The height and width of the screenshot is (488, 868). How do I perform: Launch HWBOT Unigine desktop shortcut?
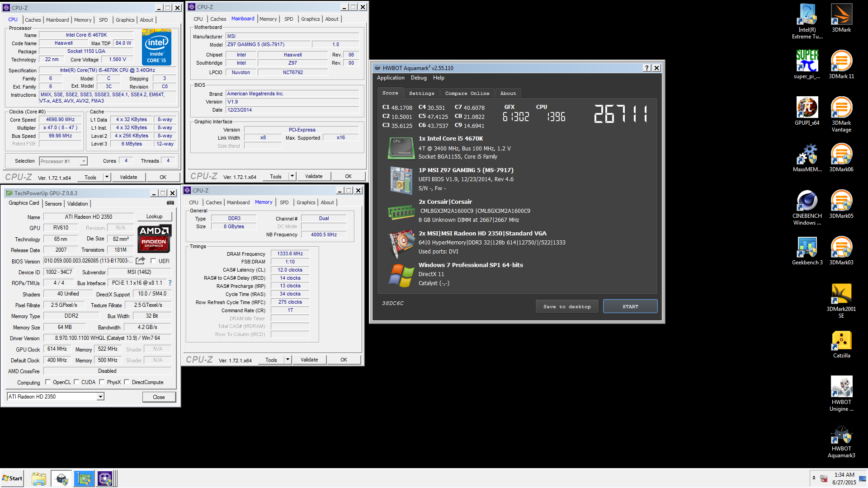(841, 394)
